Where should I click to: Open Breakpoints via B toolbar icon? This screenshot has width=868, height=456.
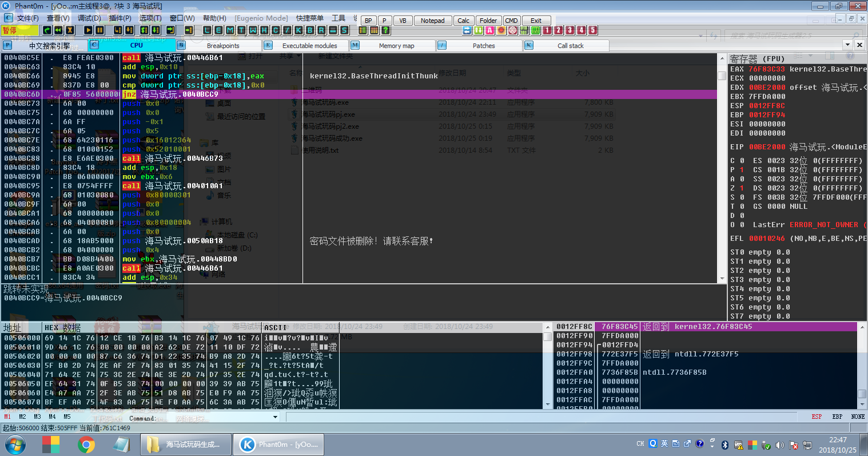click(x=310, y=30)
